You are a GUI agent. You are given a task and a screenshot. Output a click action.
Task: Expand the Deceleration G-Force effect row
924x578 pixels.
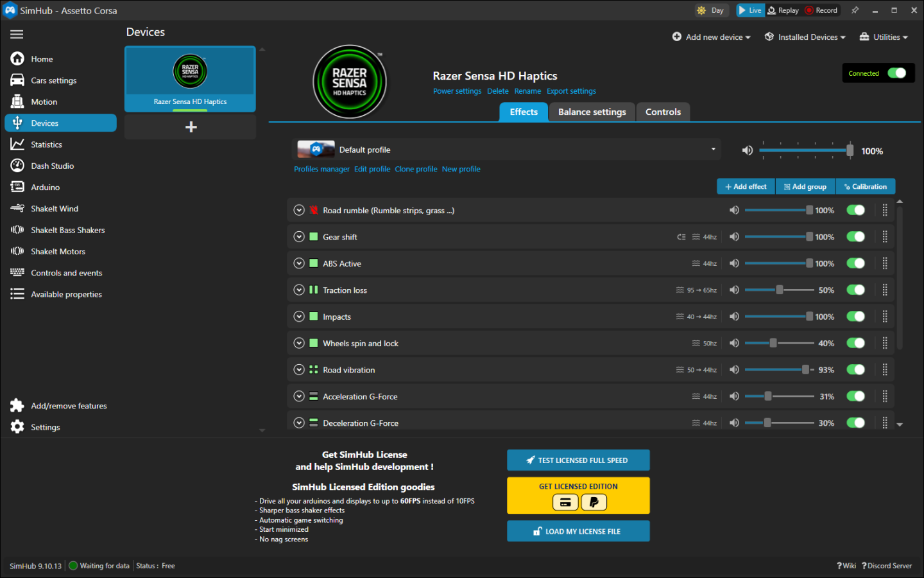[x=299, y=423]
